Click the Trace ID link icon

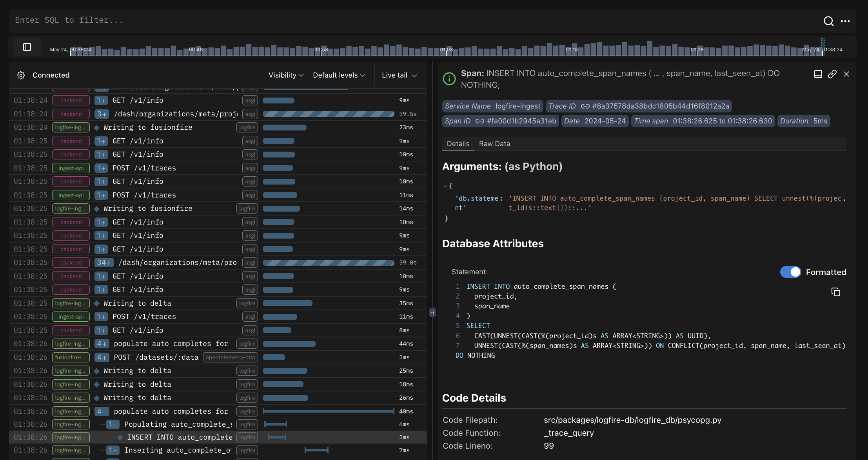[x=585, y=106]
